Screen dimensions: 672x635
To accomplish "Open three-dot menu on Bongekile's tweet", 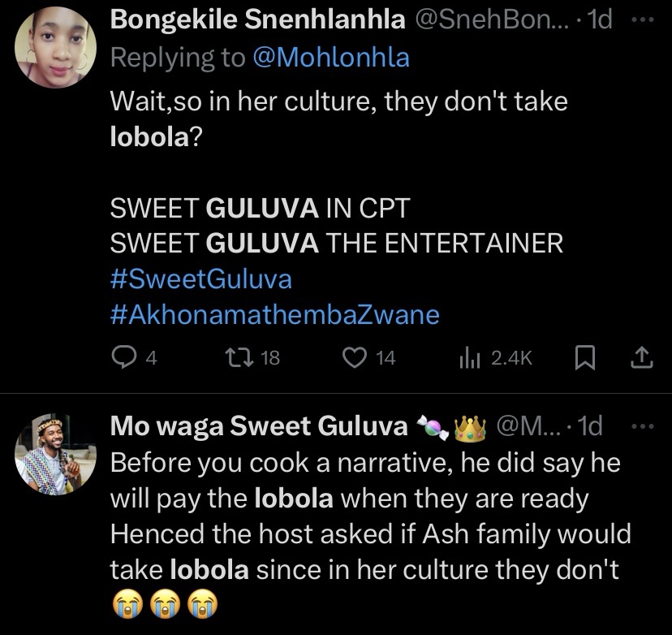I will (x=643, y=21).
